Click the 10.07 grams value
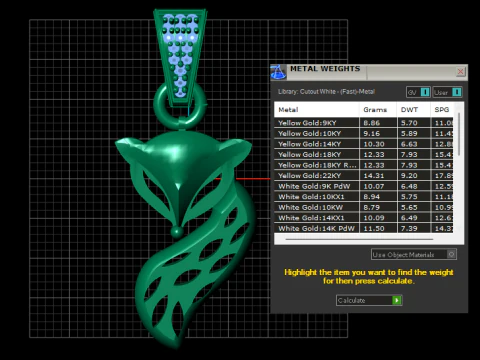 [374, 186]
